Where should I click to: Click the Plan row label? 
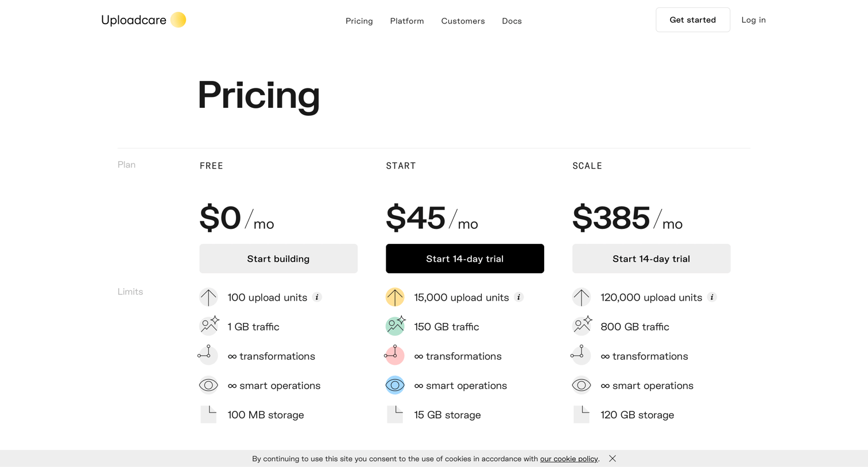[x=126, y=165]
